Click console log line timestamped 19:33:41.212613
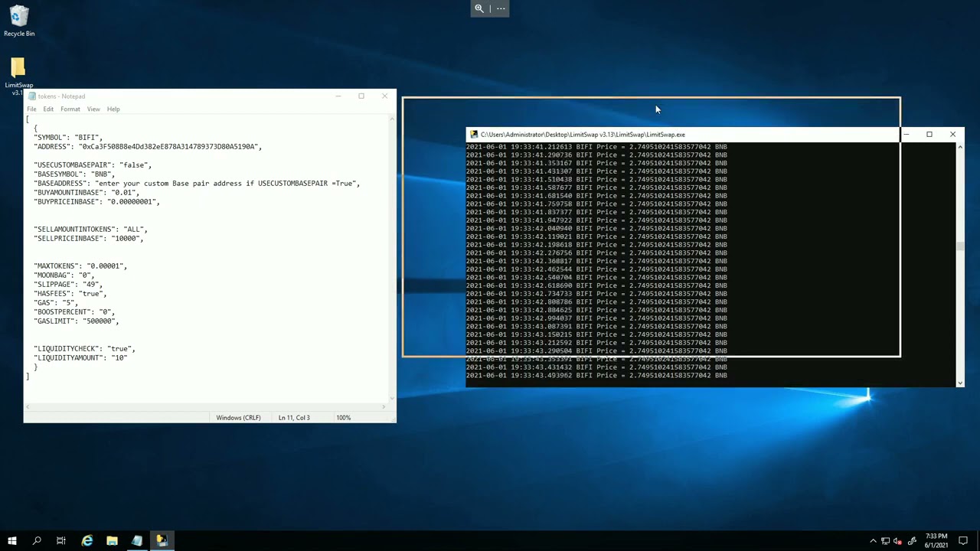This screenshot has height=551, width=980. point(596,147)
